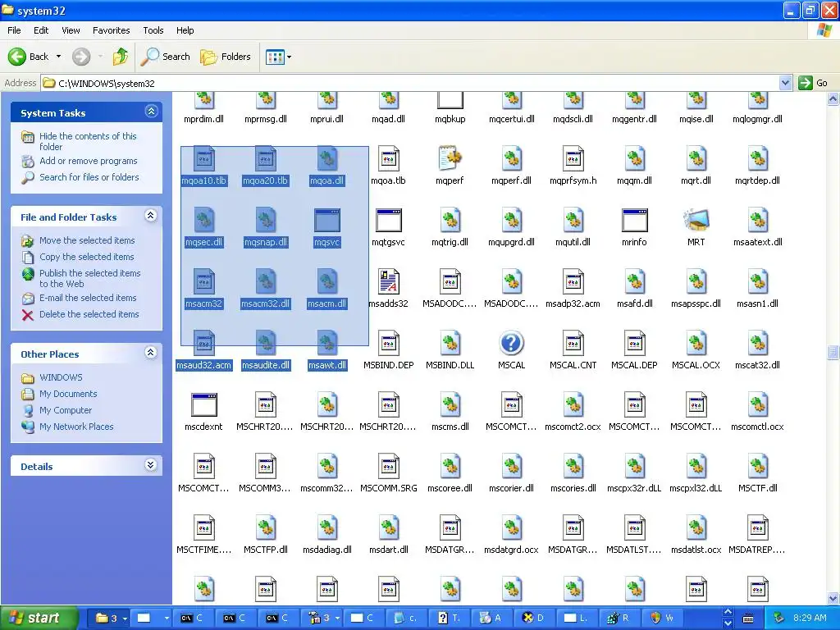This screenshot has height=630, width=840.
Task: Click the Go button
Action: pos(813,83)
